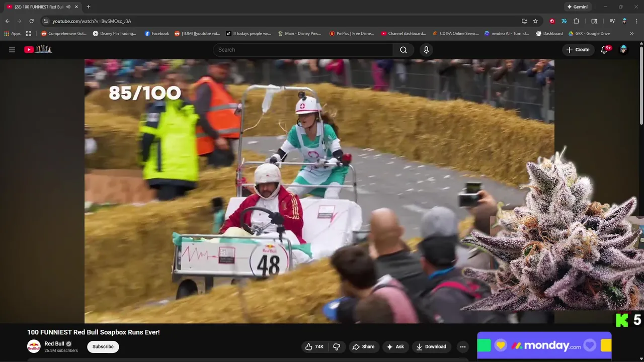This screenshot has height=362, width=644.
Task: Click the monday.com ad banner
Action: point(544,345)
